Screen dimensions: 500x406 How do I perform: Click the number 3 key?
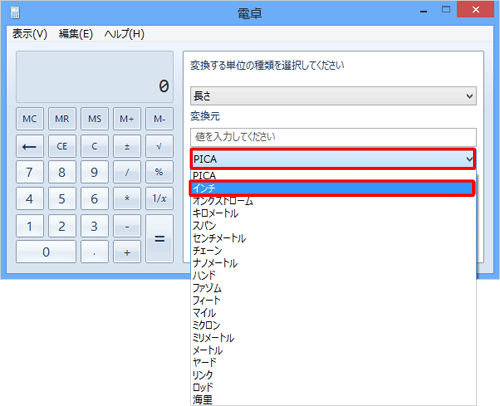pyautogui.click(x=94, y=226)
